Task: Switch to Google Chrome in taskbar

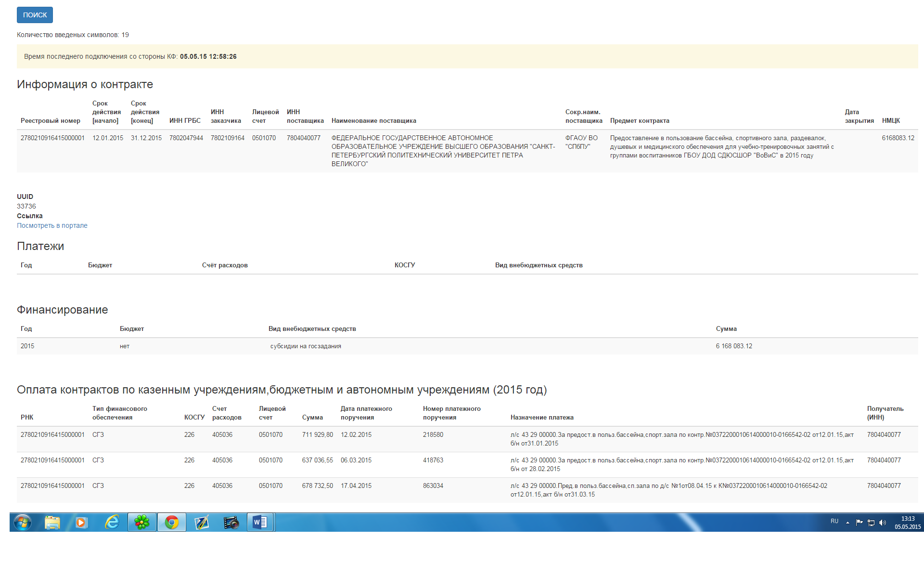Action: (x=172, y=522)
